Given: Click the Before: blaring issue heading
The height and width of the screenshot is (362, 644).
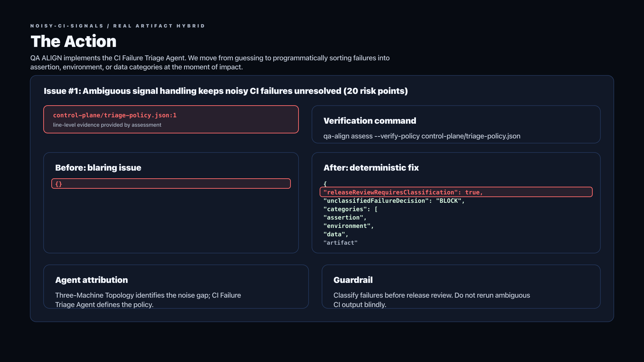Looking at the screenshot, I should click(x=98, y=168).
